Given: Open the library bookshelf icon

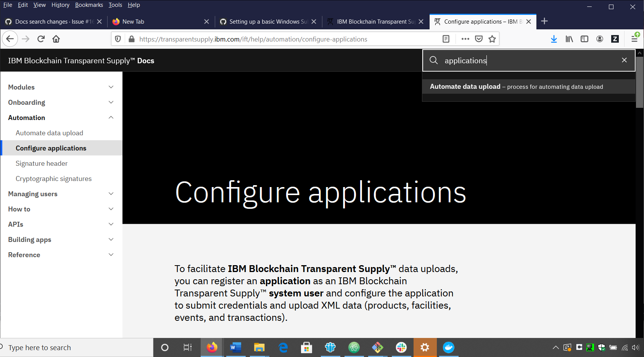Looking at the screenshot, I should coord(569,39).
